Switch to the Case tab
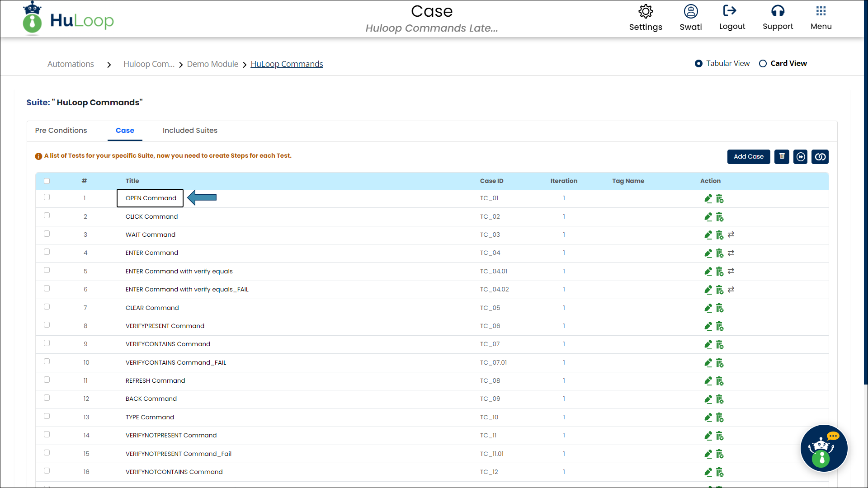 click(125, 131)
